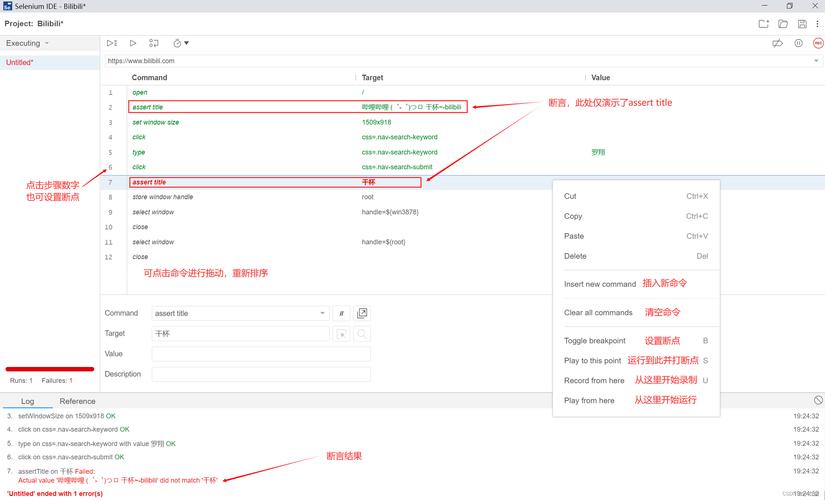This screenshot has width=825, height=500.
Task: Open the project more options menu
Action: (x=817, y=24)
